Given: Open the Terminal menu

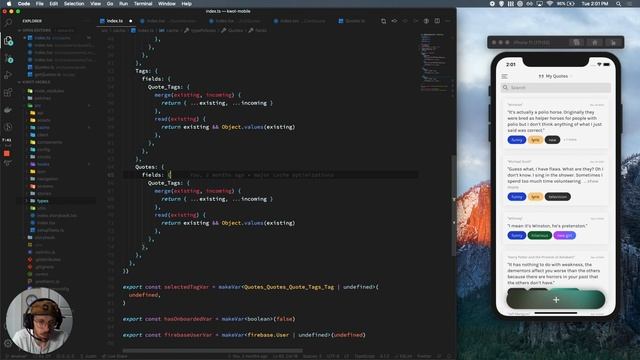Looking at the screenshot, I should (143, 4).
